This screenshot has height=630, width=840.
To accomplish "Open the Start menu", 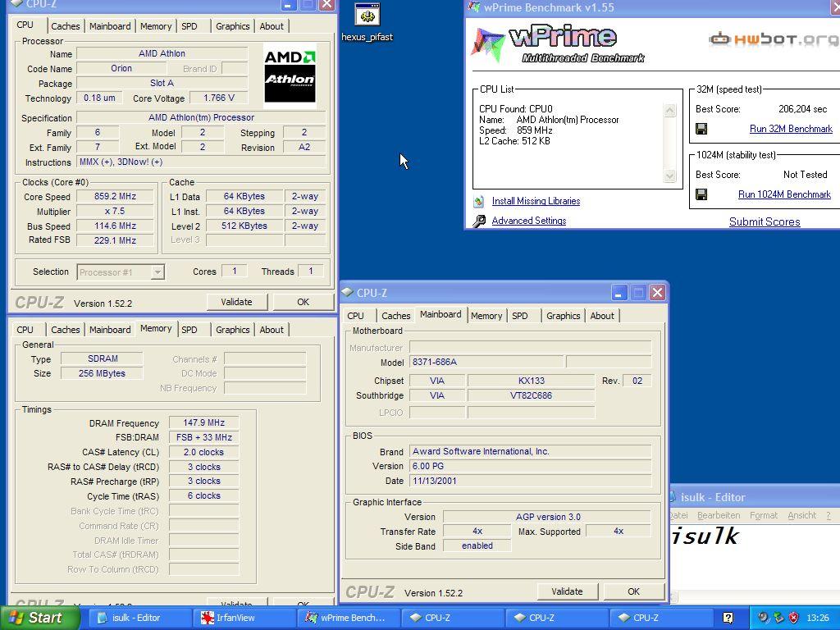I will click(x=39, y=618).
